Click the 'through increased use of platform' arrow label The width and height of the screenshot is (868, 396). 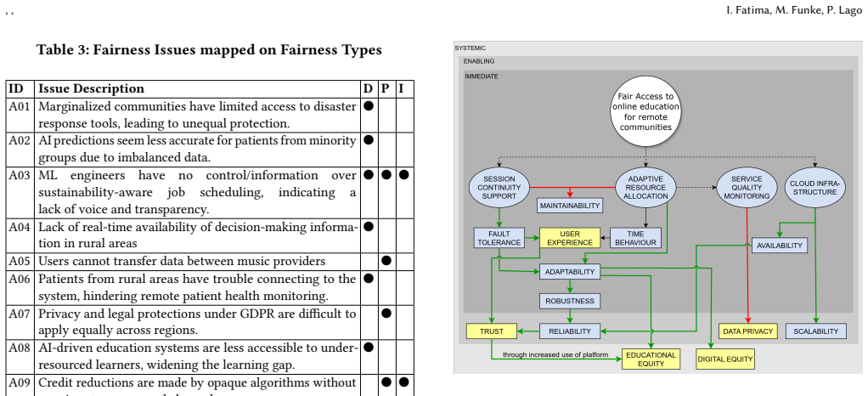(x=555, y=354)
